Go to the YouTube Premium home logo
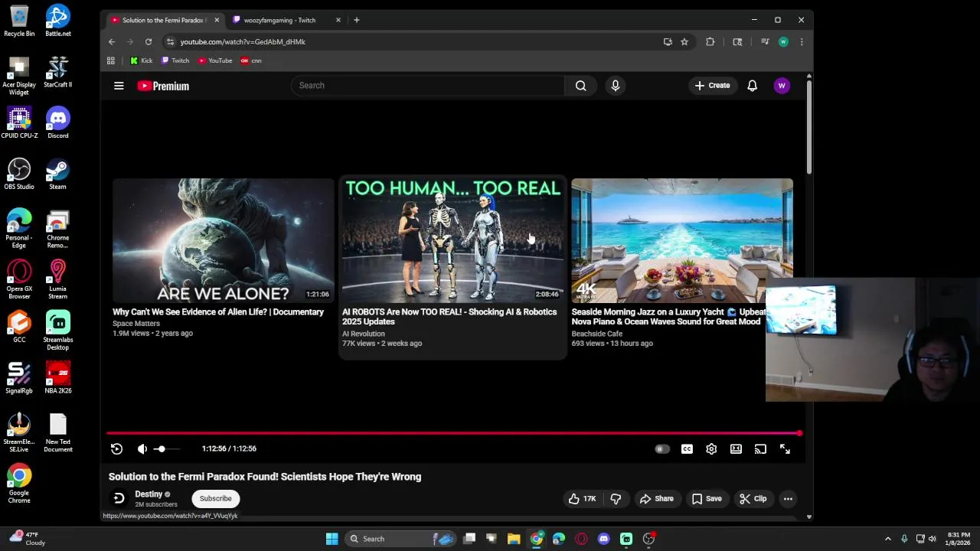 (163, 86)
